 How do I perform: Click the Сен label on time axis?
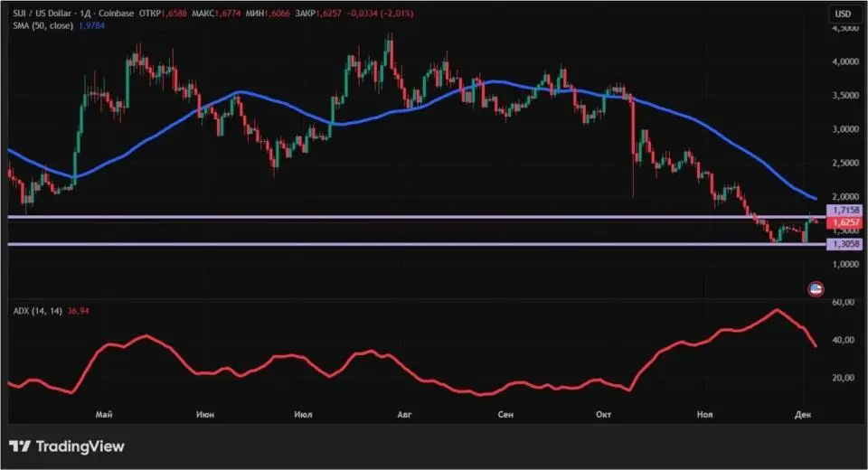tap(505, 414)
